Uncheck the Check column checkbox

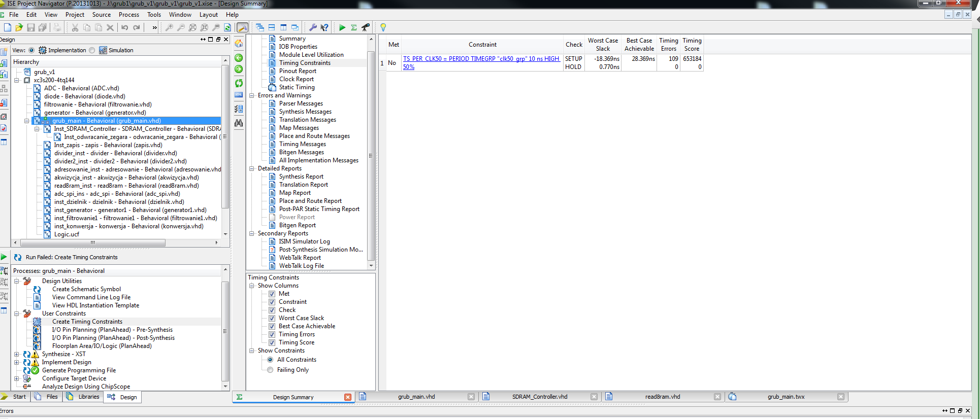(x=272, y=310)
